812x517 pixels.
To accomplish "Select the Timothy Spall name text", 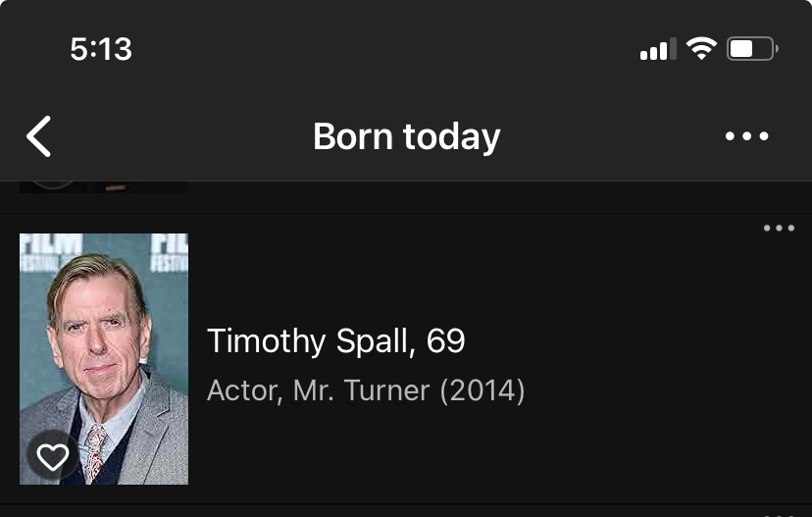I will click(309, 341).
